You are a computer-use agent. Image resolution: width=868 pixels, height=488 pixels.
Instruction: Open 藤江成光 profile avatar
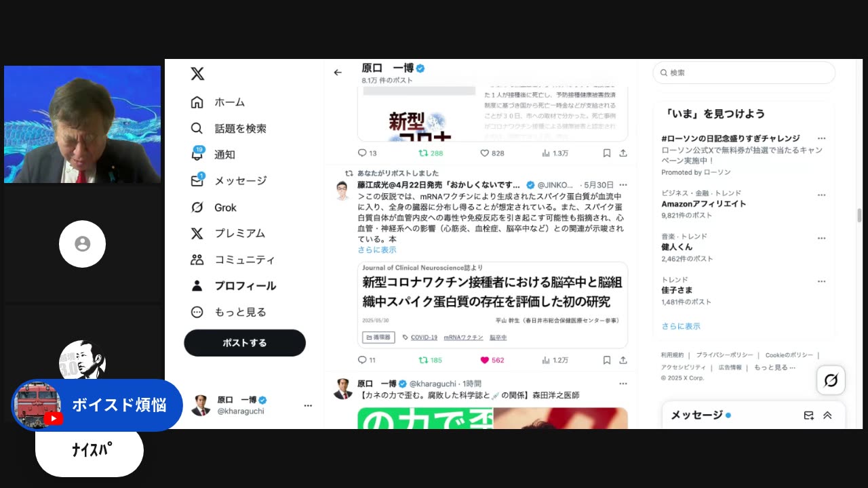point(342,190)
